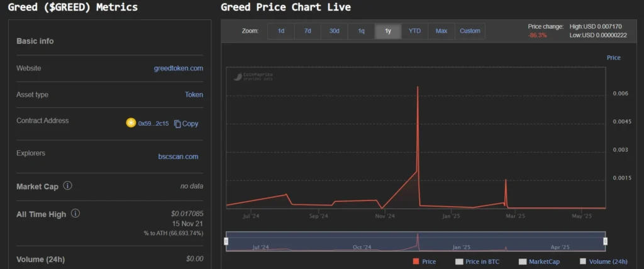
Task: Select the 7d zoom range
Action: (308, 31)
